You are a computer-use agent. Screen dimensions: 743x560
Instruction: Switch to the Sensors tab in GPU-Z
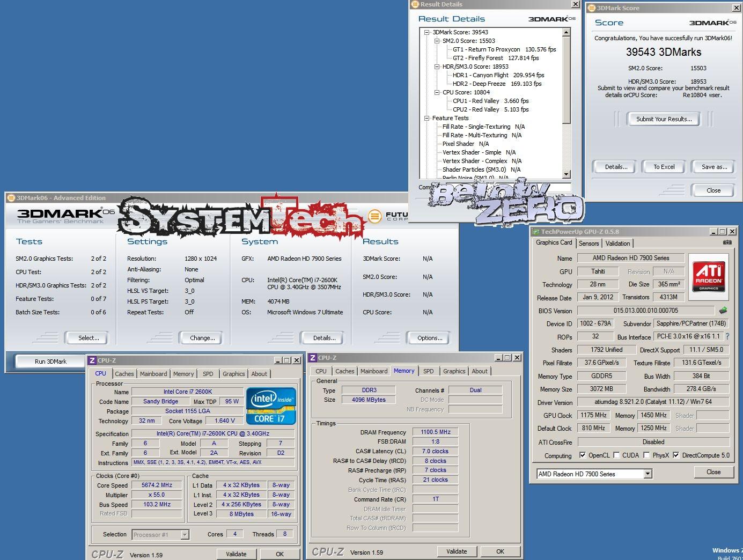tap(588, 244)
